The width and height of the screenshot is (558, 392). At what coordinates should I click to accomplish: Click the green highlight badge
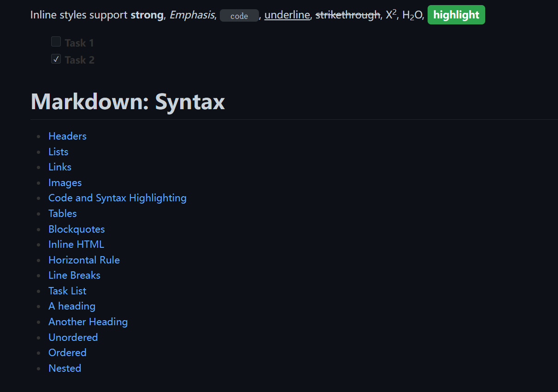456,14
